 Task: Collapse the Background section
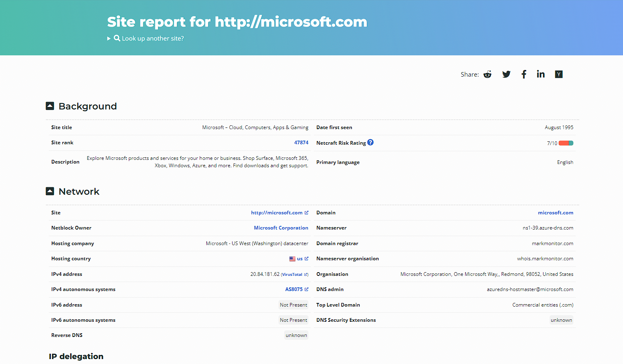coord(50,105)
